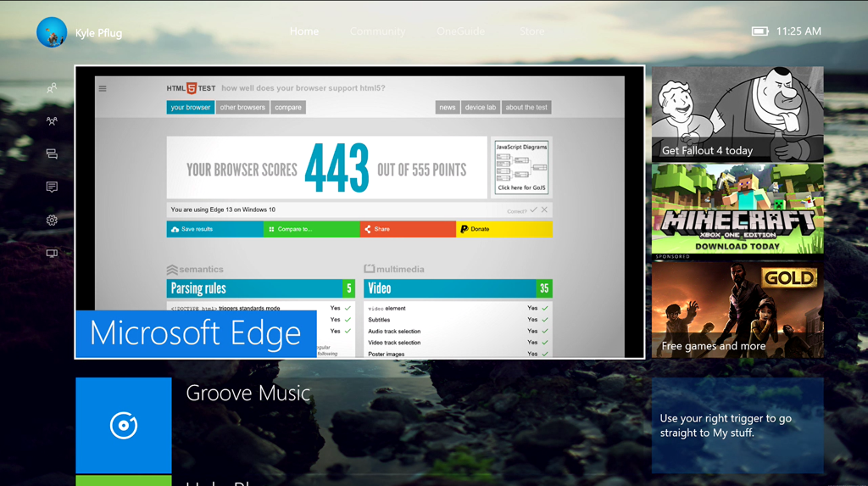Open the Get Fallout 4 today tile

point(737,115)
